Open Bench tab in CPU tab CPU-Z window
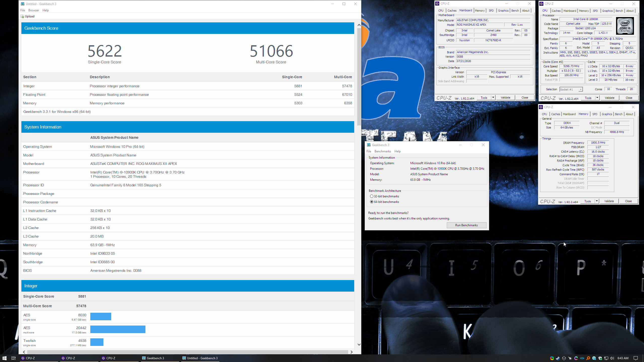Screen dimensions: 644x362 point(619,11)
